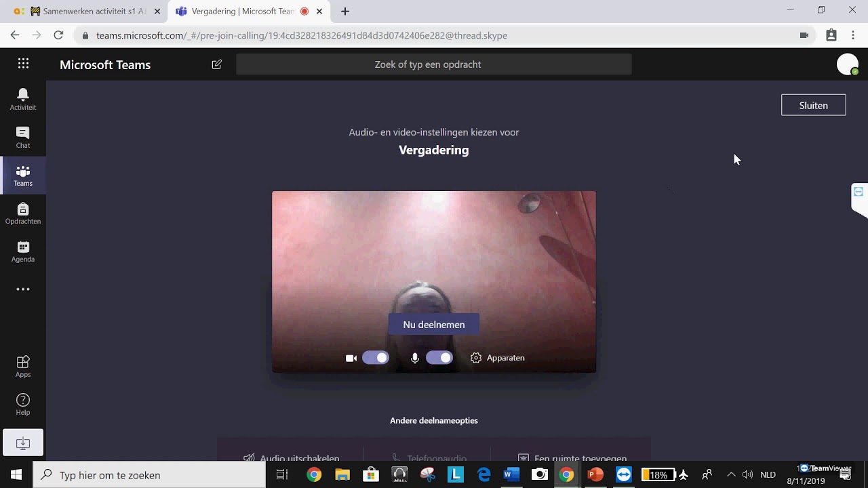Switch to Samenwerken activiteit browser tab
The width and height of the screenshot is (868, 488).
(88, 12)
